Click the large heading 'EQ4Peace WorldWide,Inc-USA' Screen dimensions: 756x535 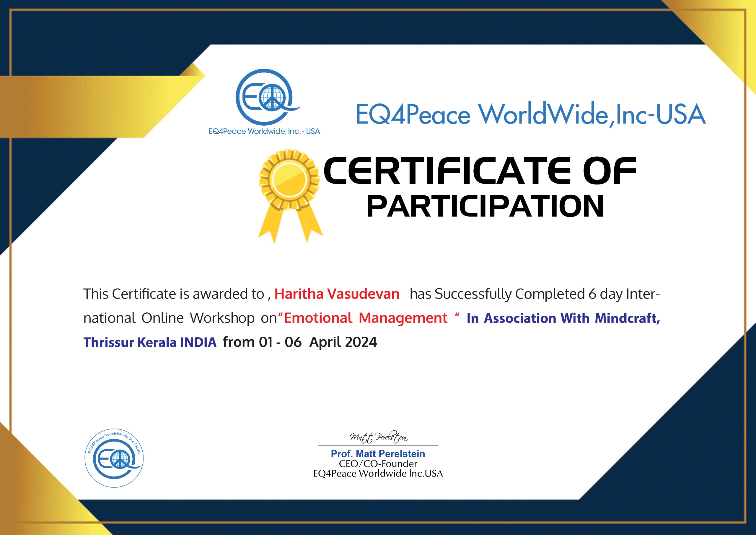(x=530, y=114)
